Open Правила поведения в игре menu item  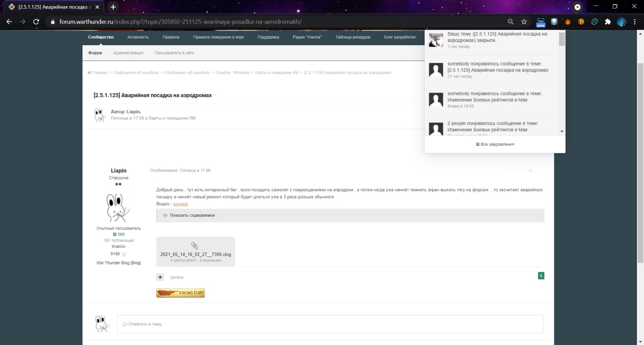pyautogui.click(x=218, y=37)
